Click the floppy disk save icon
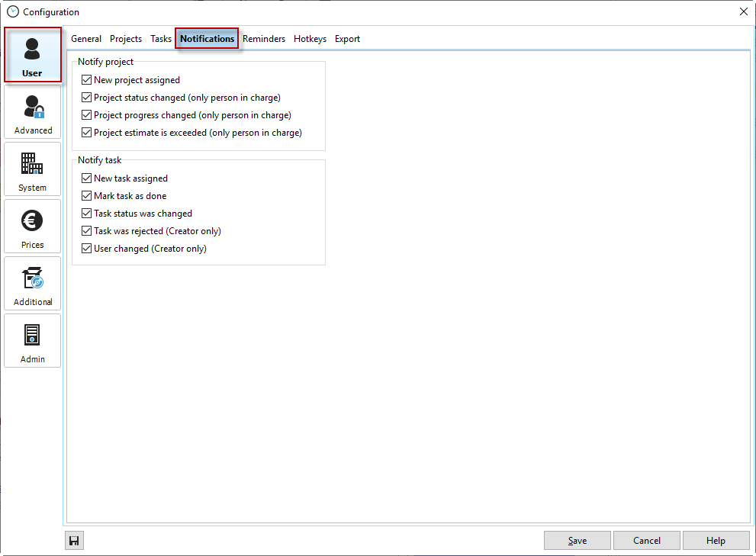The image size is (756, 556). tap(74, 541)
